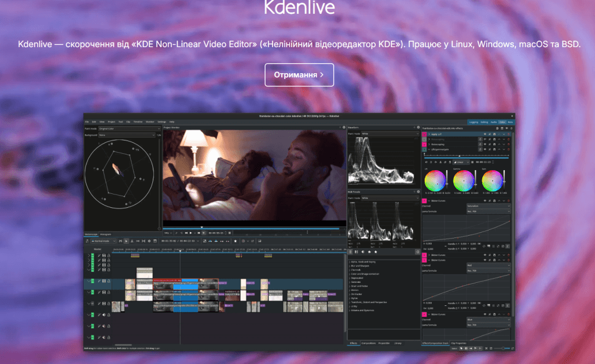Close the Kdenlive window
595x364 pixels.
pyautogui.click(x=512, y=116)
